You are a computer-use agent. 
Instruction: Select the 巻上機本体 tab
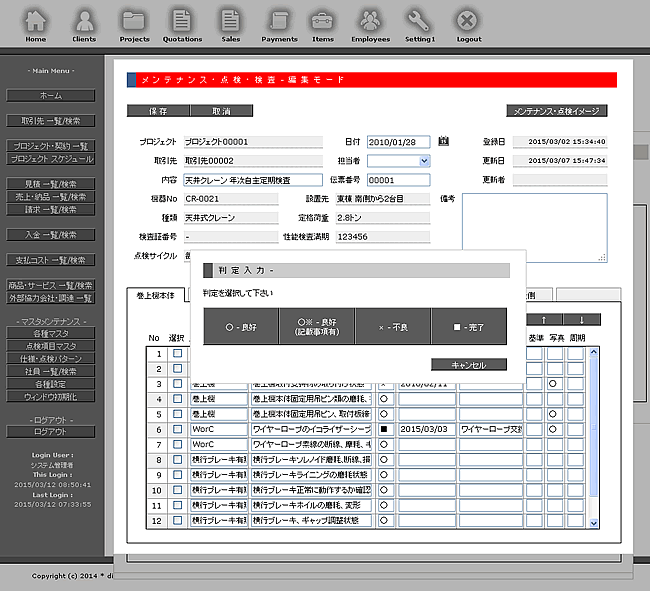pos(156,295)
